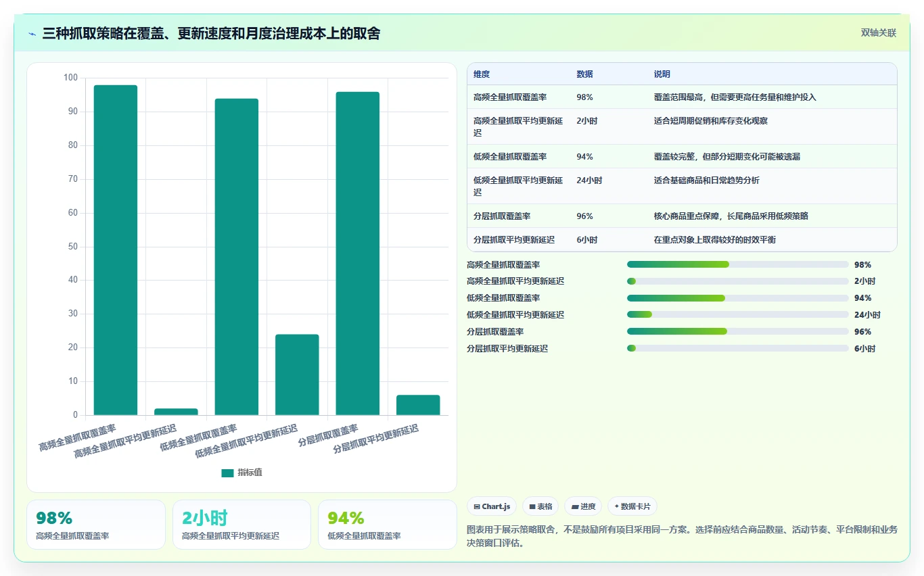Select table value 94% in data column
Image resolution: width=924 pixels, height=576 pixels.
tap(584, 156)
